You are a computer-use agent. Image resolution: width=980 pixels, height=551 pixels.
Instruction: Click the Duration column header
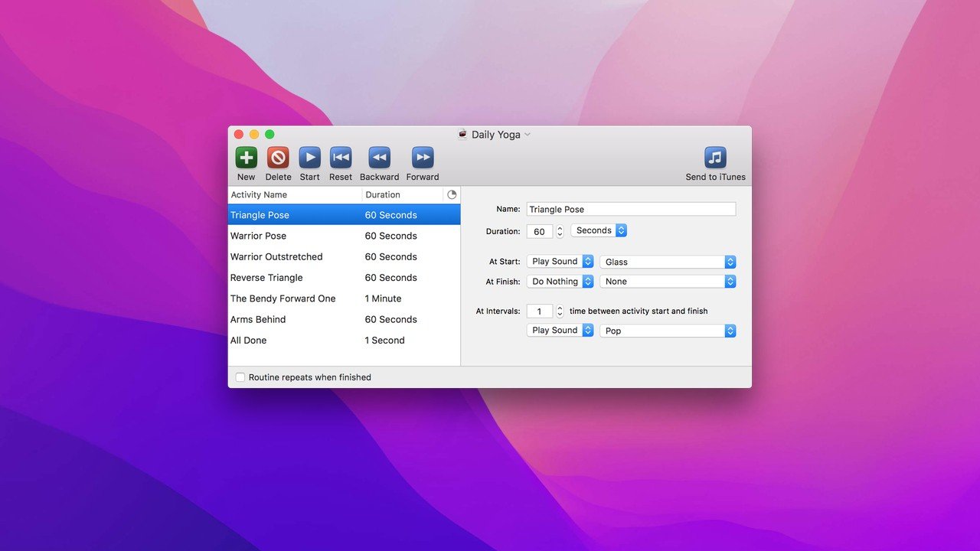coord(402,195)
